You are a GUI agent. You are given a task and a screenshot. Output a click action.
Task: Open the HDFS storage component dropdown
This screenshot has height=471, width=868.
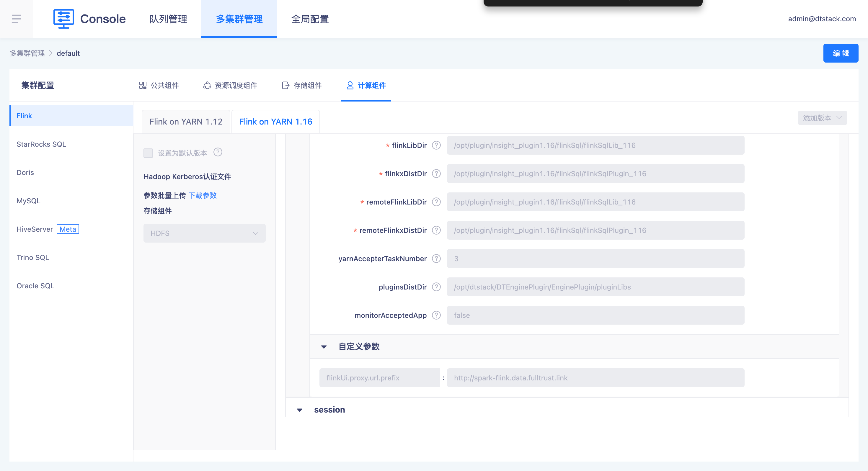(x=204, y=233)
